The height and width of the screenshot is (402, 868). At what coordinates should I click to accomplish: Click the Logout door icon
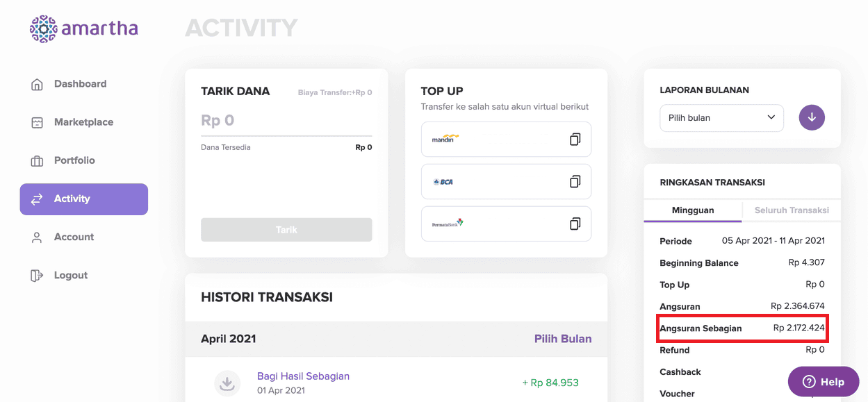[38, 276]
